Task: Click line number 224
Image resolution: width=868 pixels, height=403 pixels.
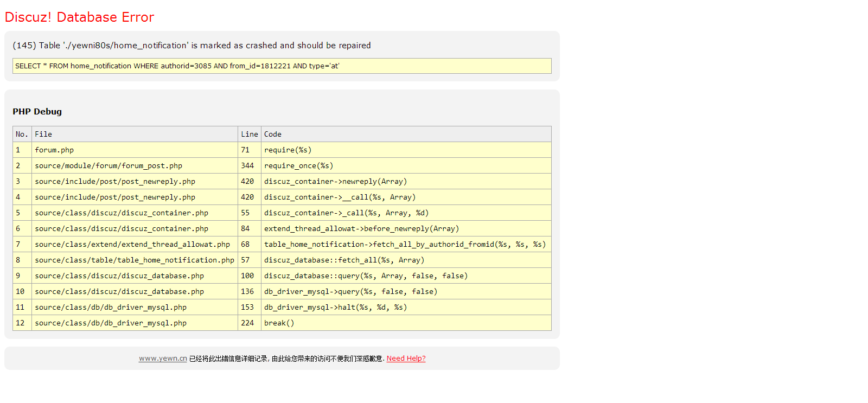Action: pos(250,323)
